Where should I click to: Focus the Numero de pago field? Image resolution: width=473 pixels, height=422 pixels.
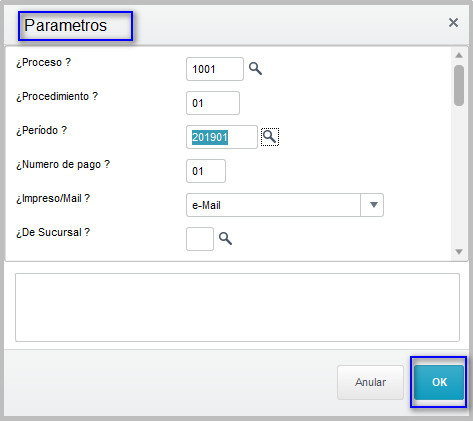[206, 171]
